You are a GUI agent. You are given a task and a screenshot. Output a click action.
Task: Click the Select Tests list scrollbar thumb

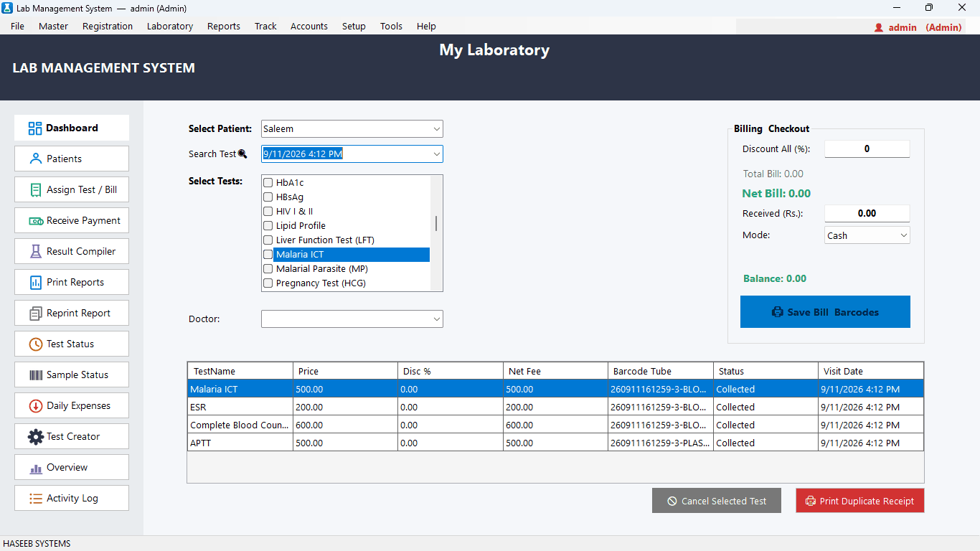click(x=436, y=223)
